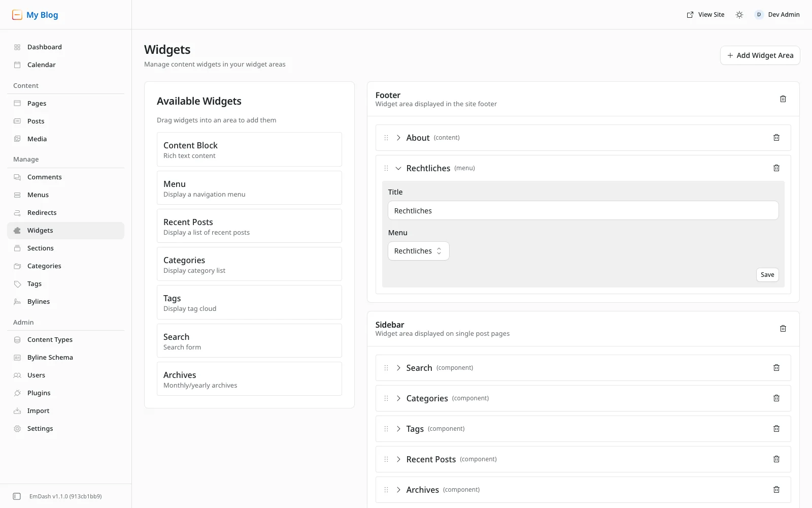Delete the Search component widget
This screenshot has width=812, height=508.
click(x=776, y=368)
